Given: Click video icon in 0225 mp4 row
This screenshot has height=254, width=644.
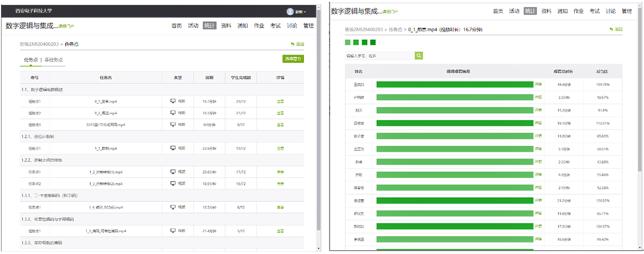Looking at the screenshot, I should click(x=173, y=125).
